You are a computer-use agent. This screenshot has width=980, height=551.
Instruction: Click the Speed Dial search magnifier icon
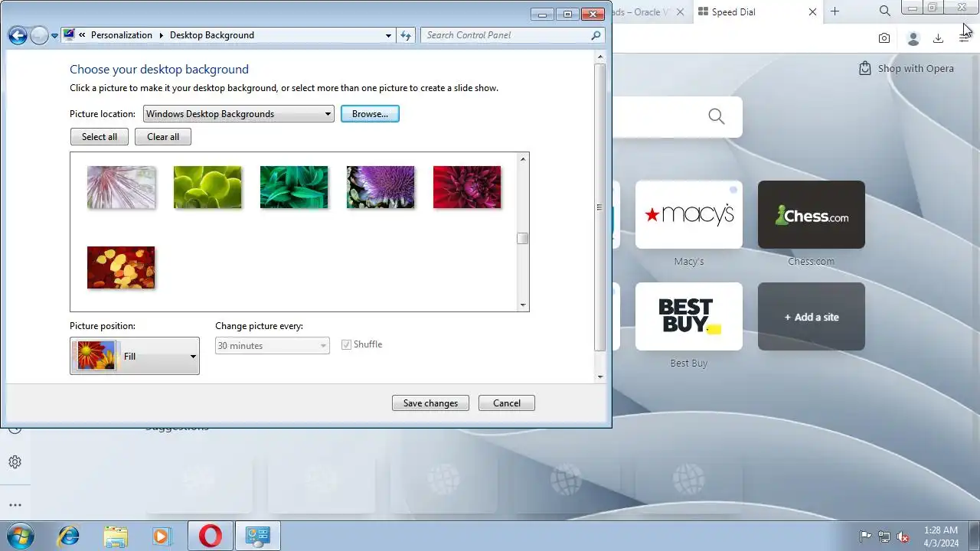tap(717, 116)
